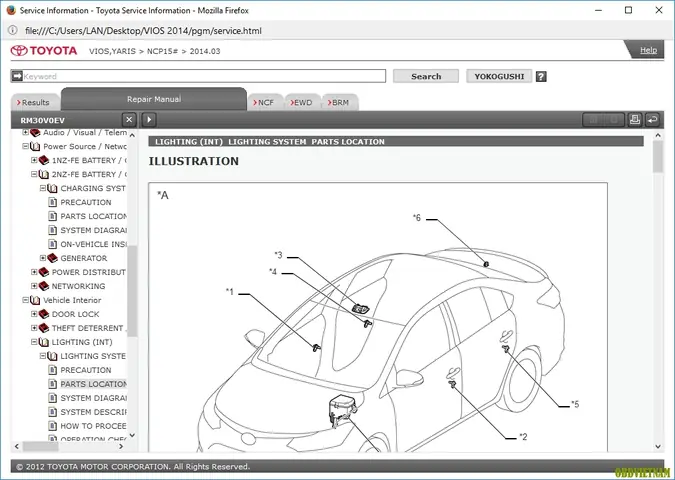Collapse the CHARGING SYSTEM node
The image size is (675, 480).
pyautogui.click(x=43, y=188)
